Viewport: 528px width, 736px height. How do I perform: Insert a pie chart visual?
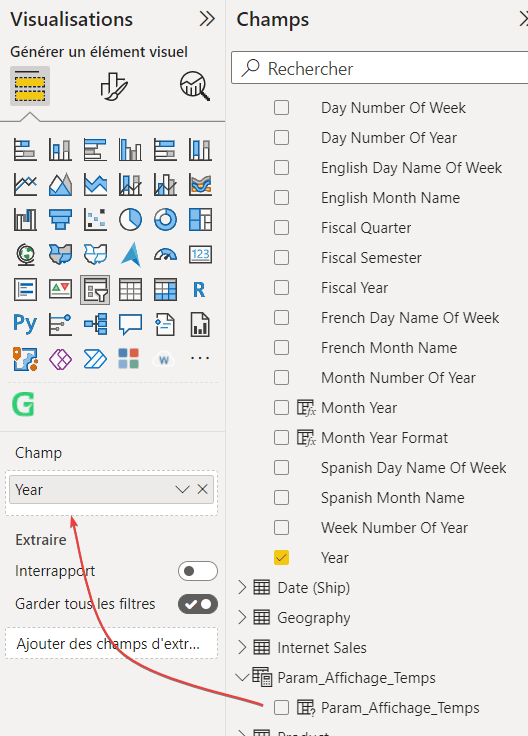(x=130, y=219)
